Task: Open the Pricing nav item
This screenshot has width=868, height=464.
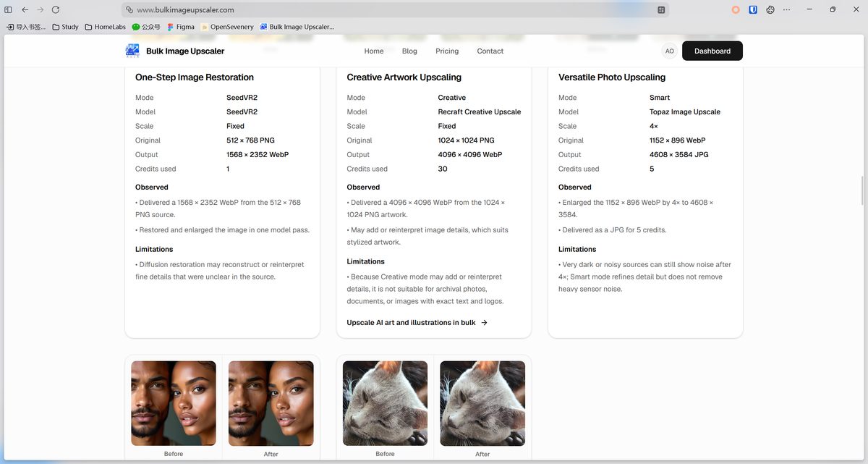Action: click(x=447, y=51)
